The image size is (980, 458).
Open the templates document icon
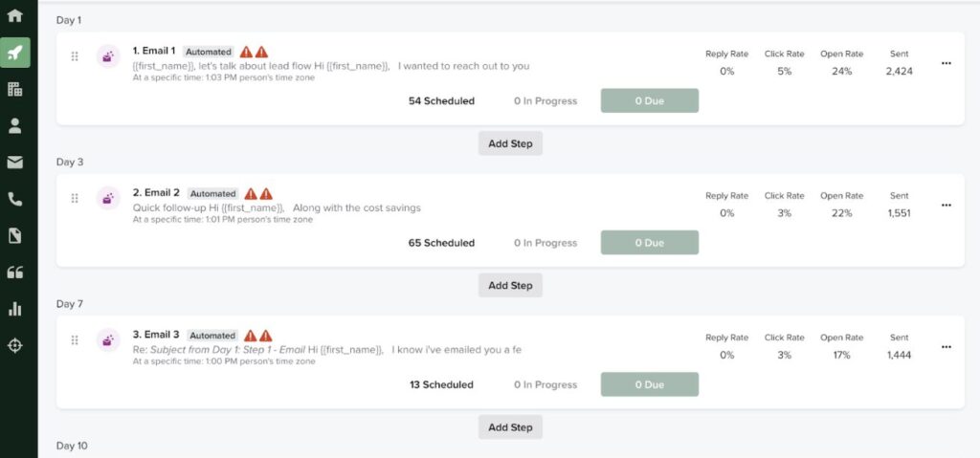coord(15,235)
